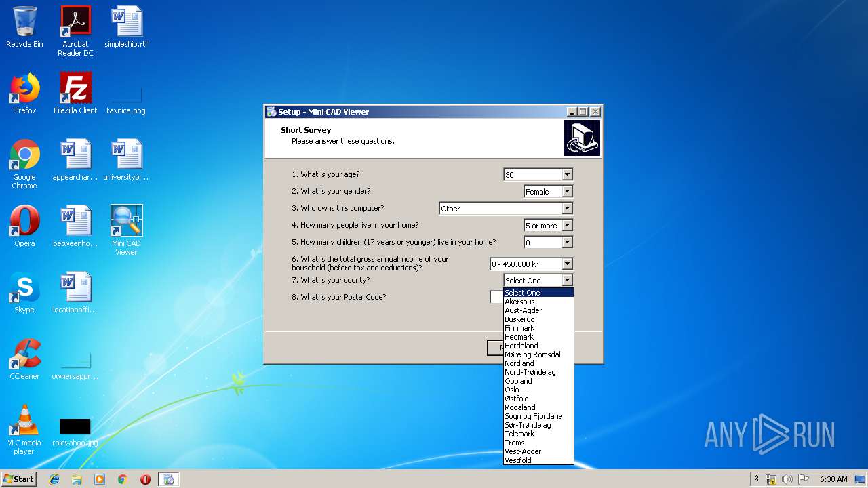The height and width of the screenshot is (488, 868).
Task: Select the betweenho document icon
Action: tap(75, 226)
